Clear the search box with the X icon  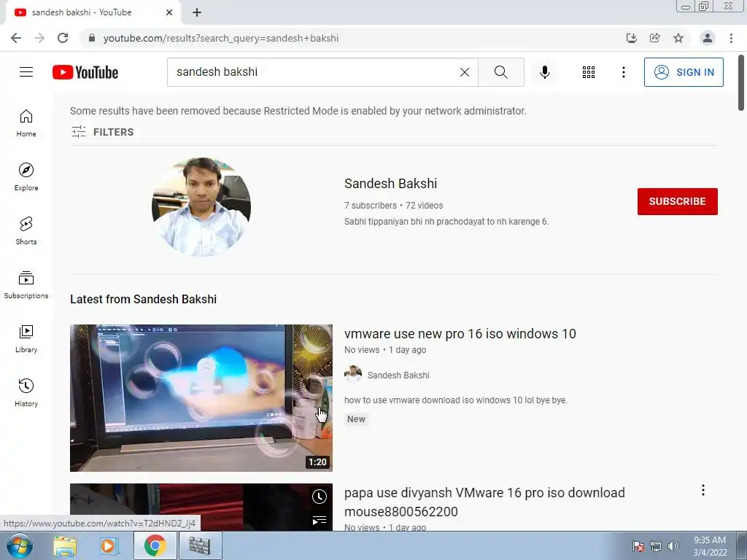coord(465,72)
